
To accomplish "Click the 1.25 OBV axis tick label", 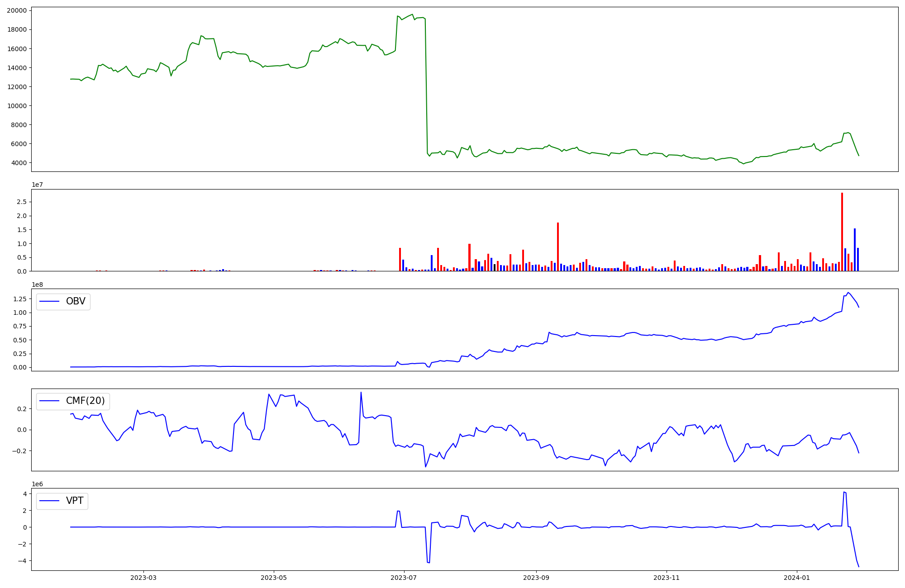I will (x=20, y=299).
